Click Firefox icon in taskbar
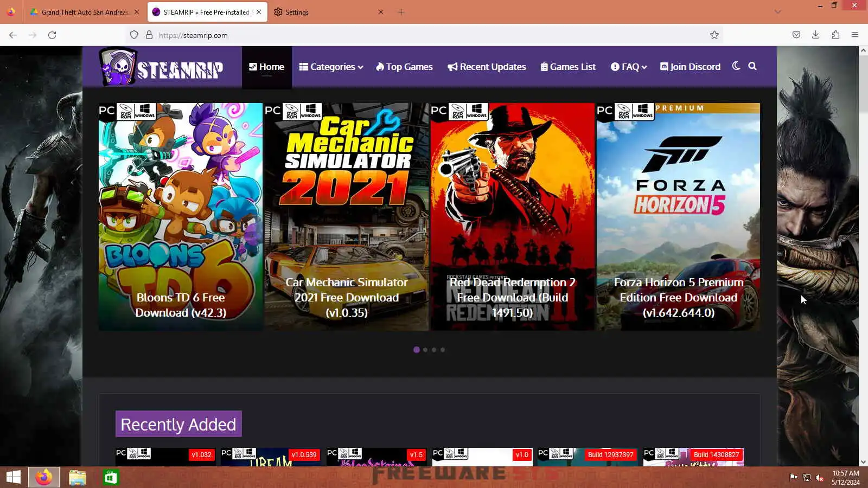The image size is (868, 488). click(x=44, y=477)
